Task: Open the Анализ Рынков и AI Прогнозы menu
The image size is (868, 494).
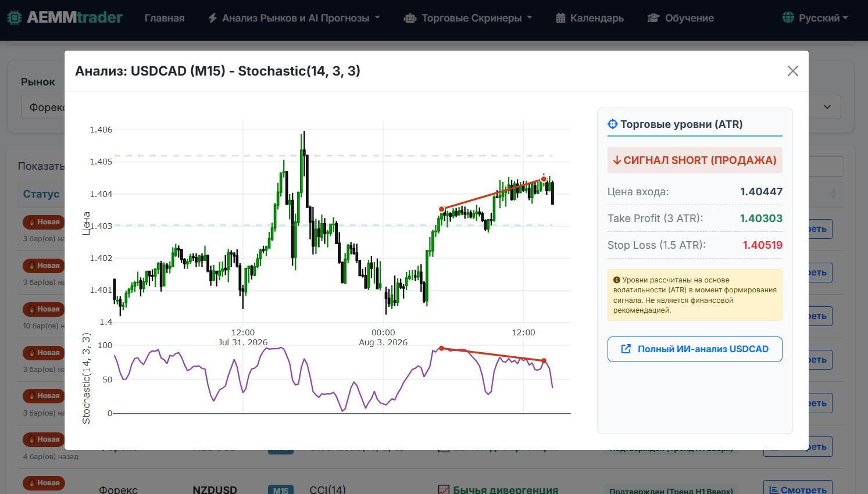Action: pos(294,18)
